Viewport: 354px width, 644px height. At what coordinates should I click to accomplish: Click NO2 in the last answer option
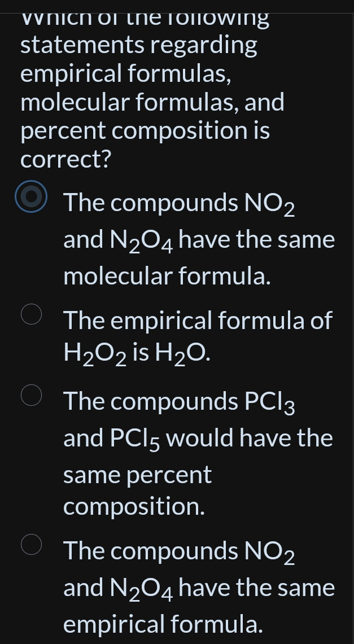click(269, 551)
